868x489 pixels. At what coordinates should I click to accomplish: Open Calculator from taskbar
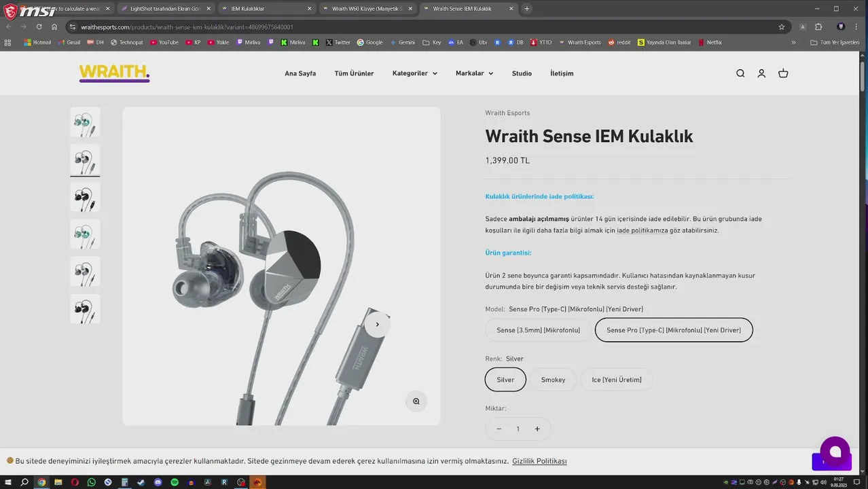pos(125,483)
